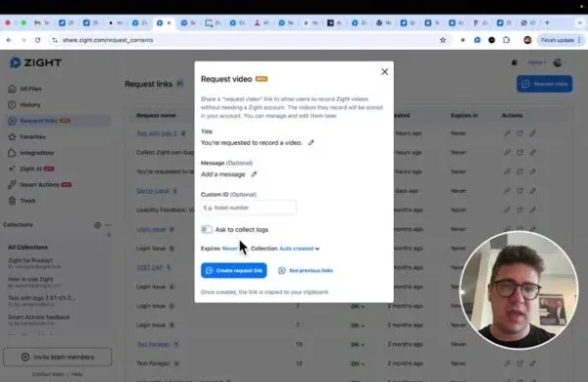
Task: Open the TEST ZAP request link
Action: coord(150,267)
